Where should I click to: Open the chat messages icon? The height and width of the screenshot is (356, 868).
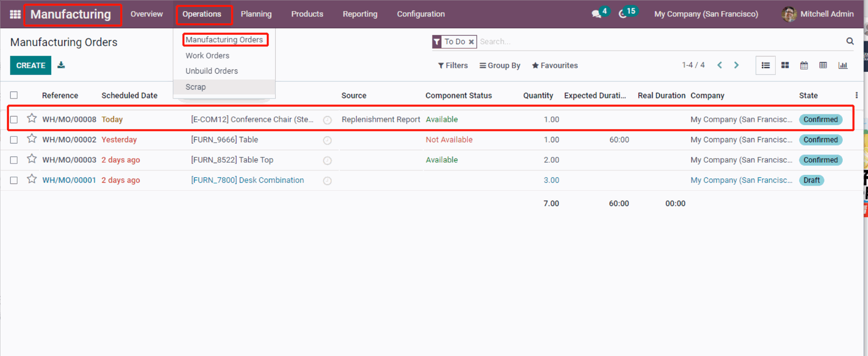(596, 14)
